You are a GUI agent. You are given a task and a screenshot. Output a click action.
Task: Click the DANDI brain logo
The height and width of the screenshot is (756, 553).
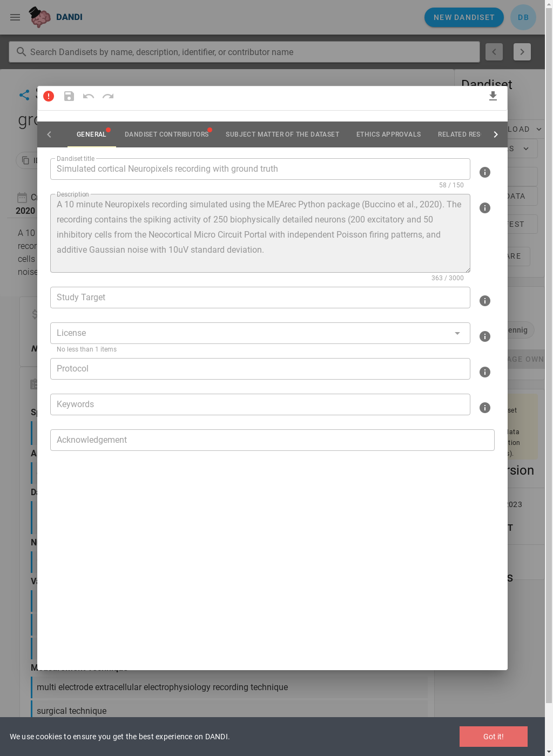pyautogui.click(x=40, y=17)
